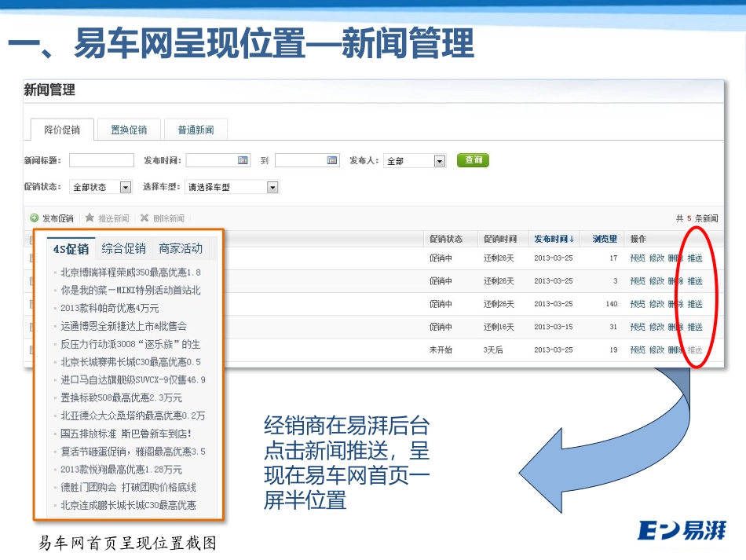Click 修改 in the 未开始 row
This screenshot has height=560, width=746.
tap(656, 350)
